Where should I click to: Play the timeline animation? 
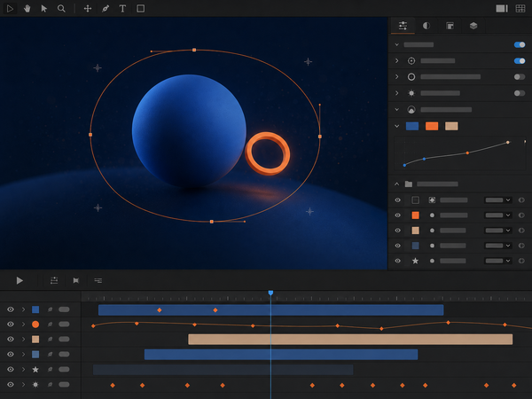[x=20, y=280]
